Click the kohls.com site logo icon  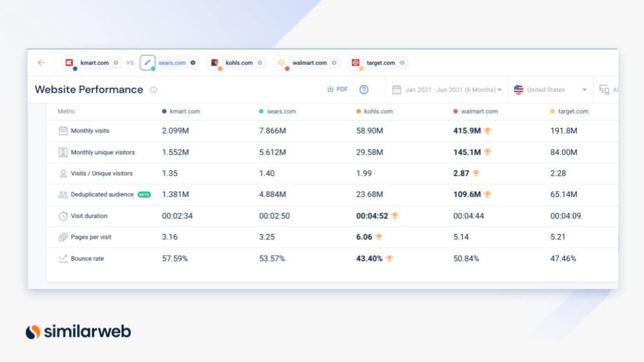[215, 62]
